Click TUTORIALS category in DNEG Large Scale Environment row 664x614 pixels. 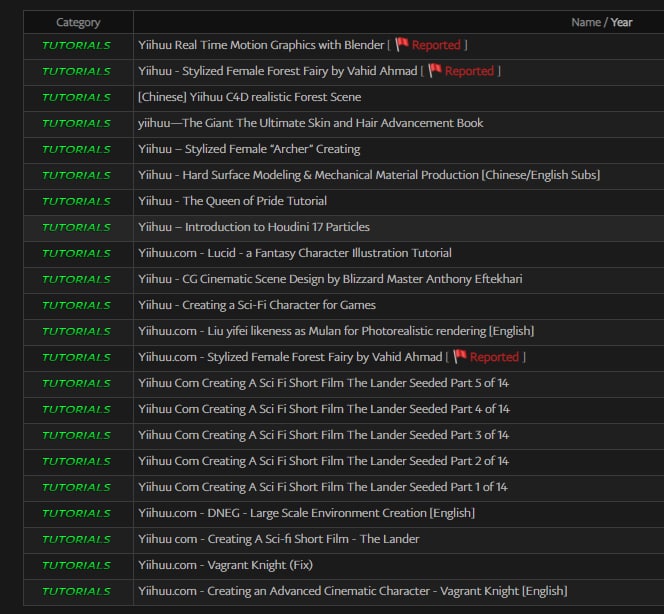(x=77, y=514)
